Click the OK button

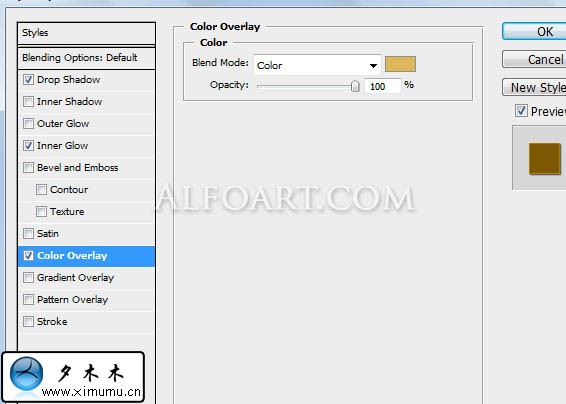point(534,32)
